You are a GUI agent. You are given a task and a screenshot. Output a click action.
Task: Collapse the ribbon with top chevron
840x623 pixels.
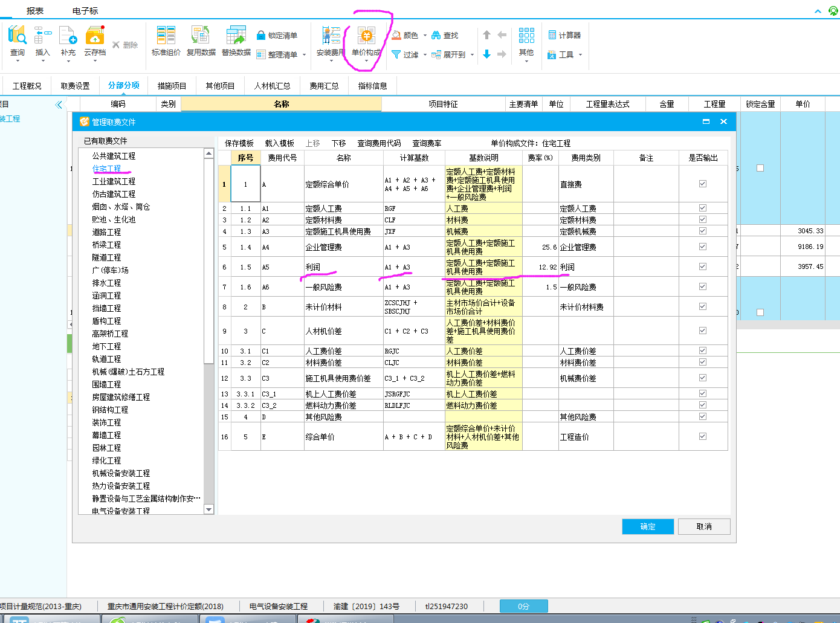818,11
